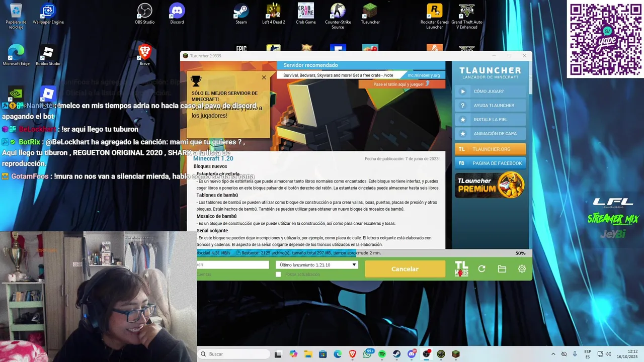
Task: Open Task View in the taskbar
Action: [x=278, y=354]
